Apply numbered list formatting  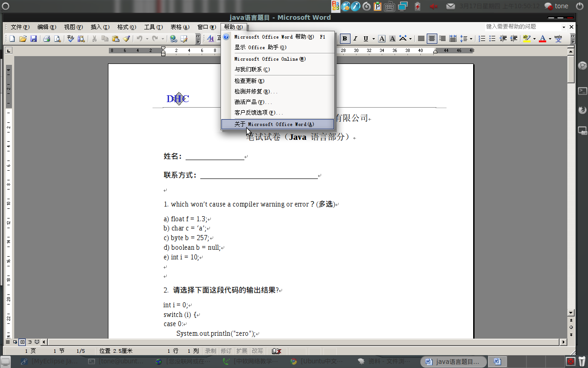pos(482,39)
